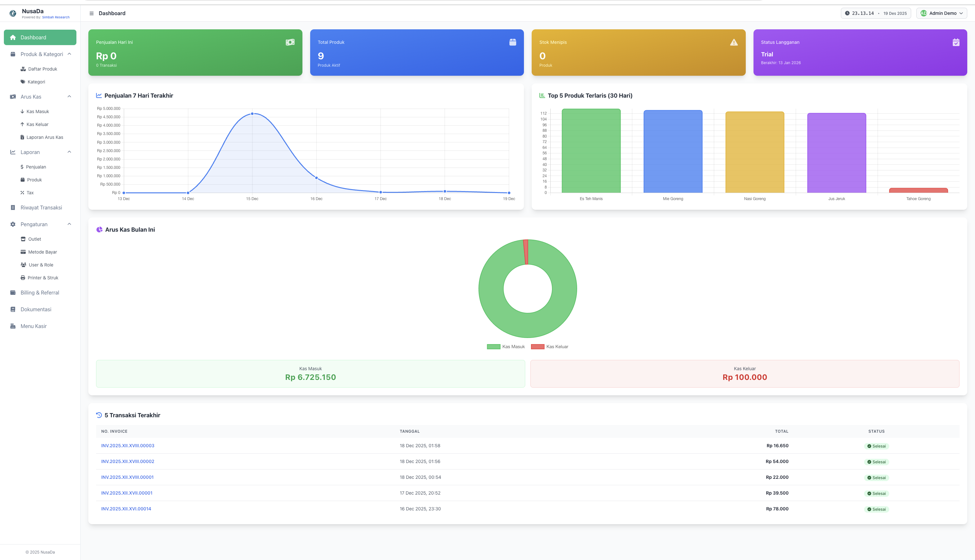This screenshot has height=560, width=975.
Task: Toggle Kas Keluar legend in donut chart
Action: (549, 347)
